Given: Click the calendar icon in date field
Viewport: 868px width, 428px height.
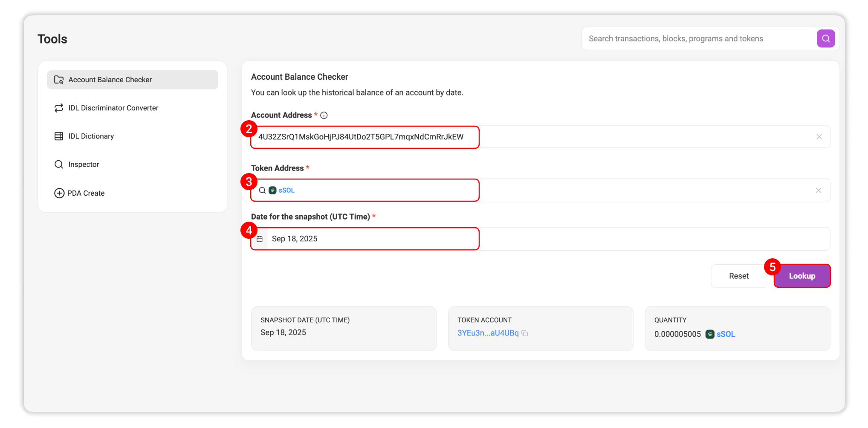Looking at the screenshot, I should [x=260, y=239].
